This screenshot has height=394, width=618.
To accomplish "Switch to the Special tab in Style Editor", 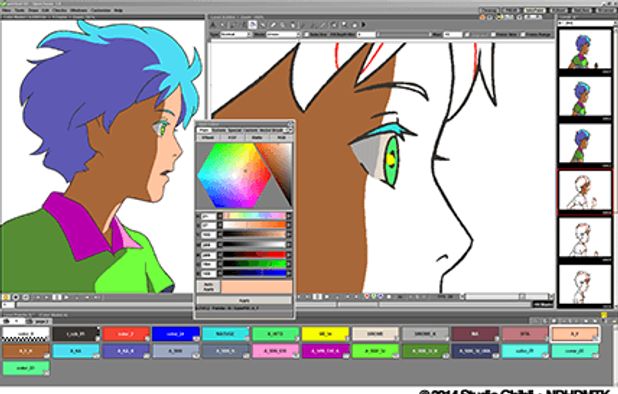I will pos(235,130).
